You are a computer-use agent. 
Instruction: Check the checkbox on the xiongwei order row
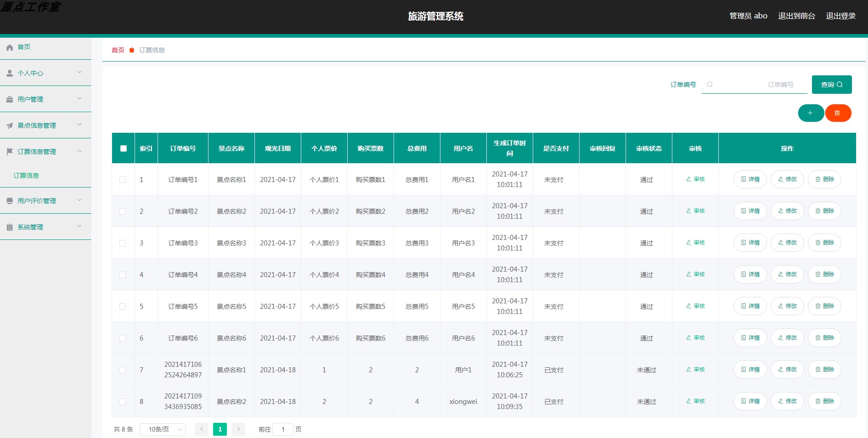click(123, 401)
